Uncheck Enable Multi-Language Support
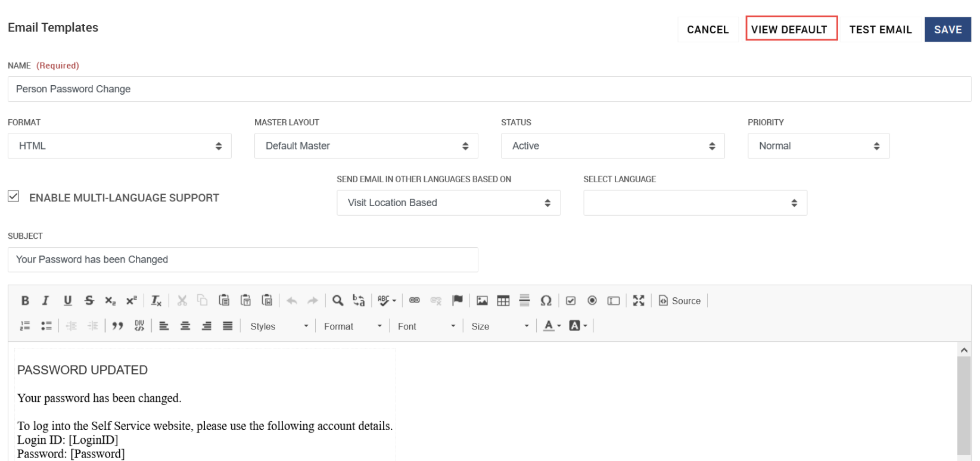This screenshot has height=461, width=980. (x=14, y=197)
